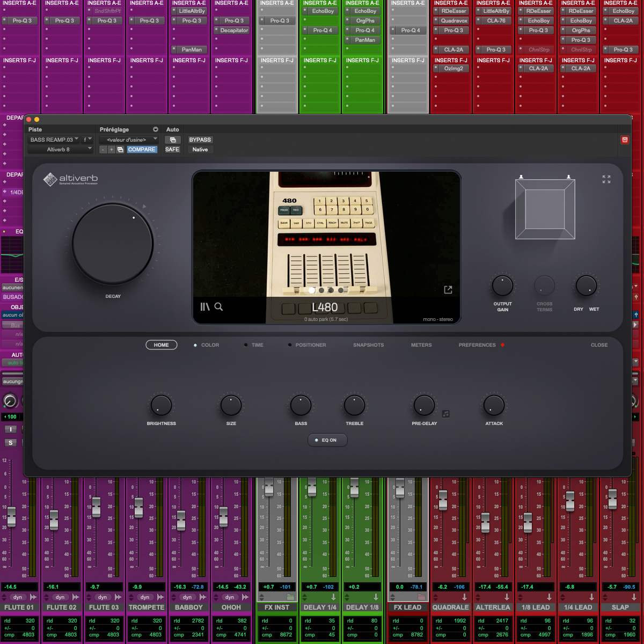Click the down arrow icon on QUADRALE track

tap(464, 597)
